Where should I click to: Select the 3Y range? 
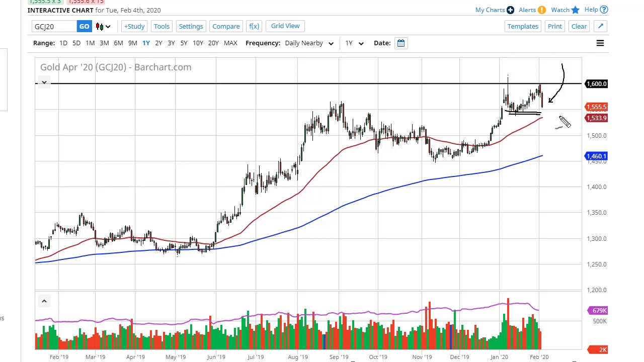pyautogui.click(x=171, y=43)
